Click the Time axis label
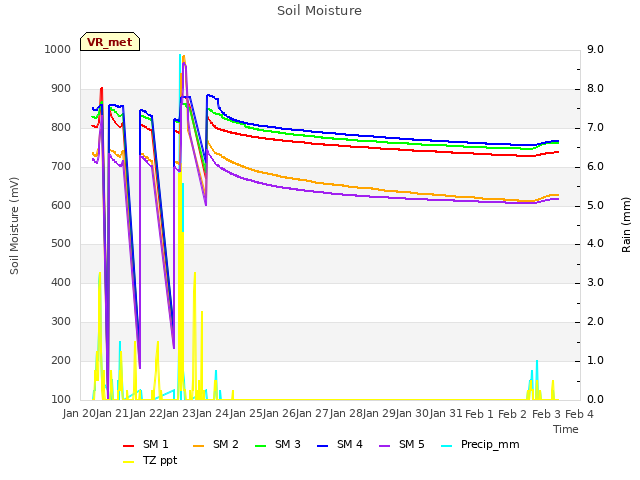This screenshot has height=480, width=640. pos(566,429)
